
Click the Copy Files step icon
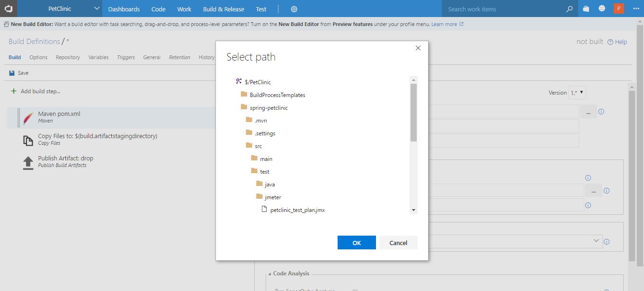pos(28,140)
